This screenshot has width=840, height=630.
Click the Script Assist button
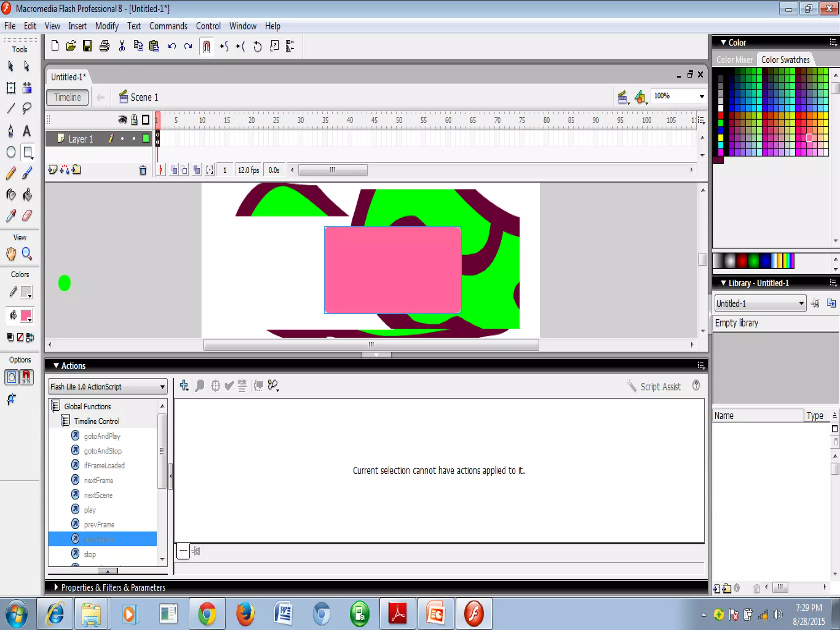[654, 386]
